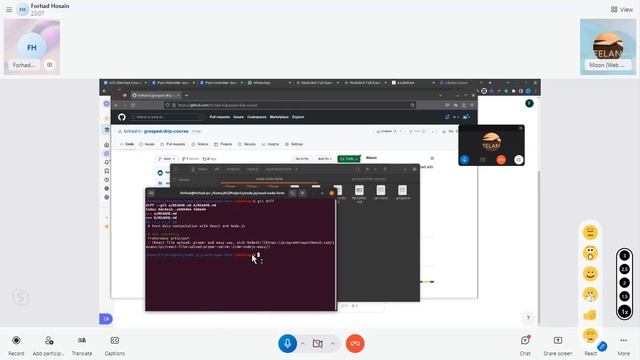640x360 pixels.
Task: Switch to repository Projects tab
Action: pyautogui.click(x=223, y=144)
